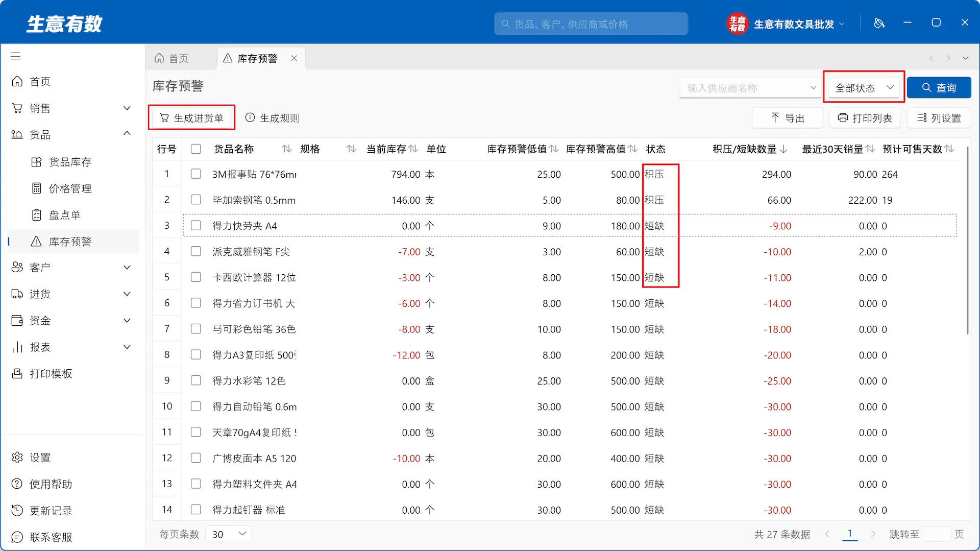980x551 pixels.
Task: Open 列设置 column settings
Action: tap(939, 118)
